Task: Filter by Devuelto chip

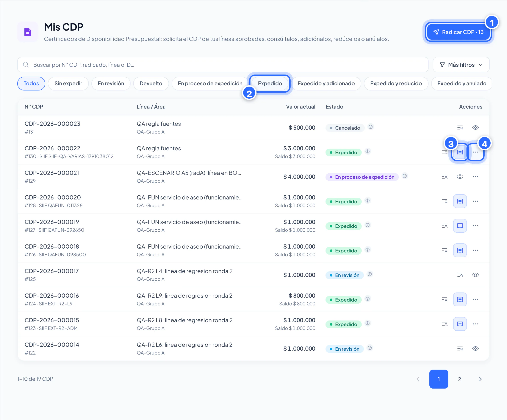Action: pyautogui.click(x=151, y=84)
